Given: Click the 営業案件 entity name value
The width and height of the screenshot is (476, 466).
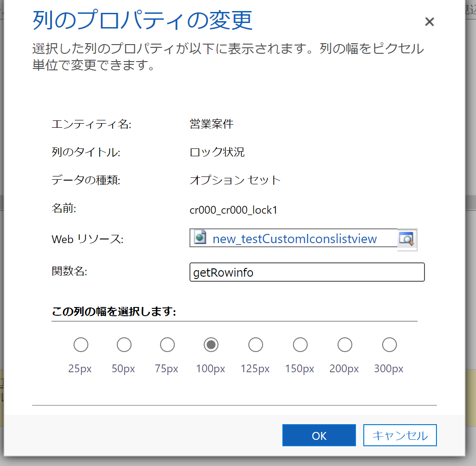Looking at the screenshot, I should [x=211, y=124].
